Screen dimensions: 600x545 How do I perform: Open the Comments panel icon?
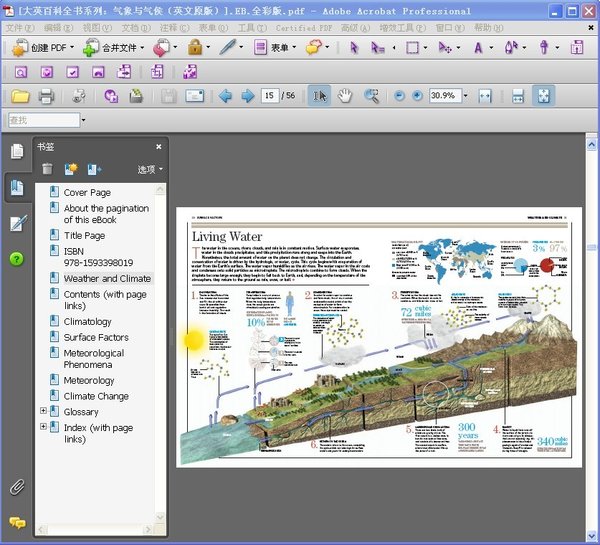pyautogui.click(x=17, y=522)
